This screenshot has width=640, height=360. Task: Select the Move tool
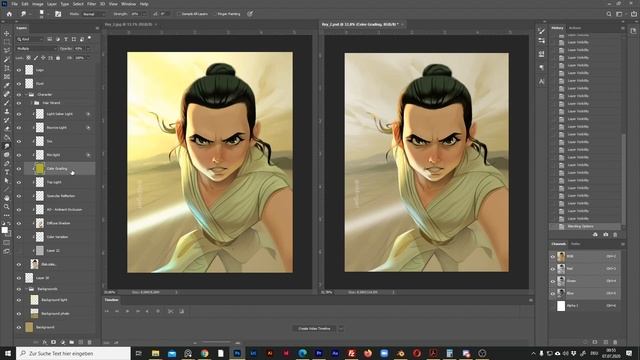[7, 33]
